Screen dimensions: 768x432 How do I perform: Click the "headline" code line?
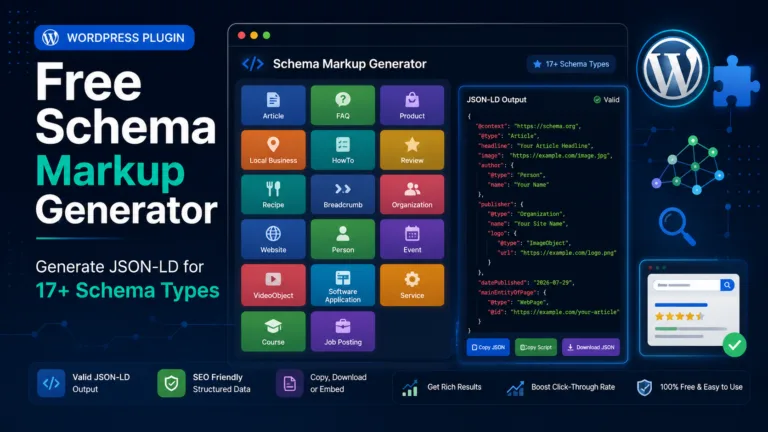point(536,145)
